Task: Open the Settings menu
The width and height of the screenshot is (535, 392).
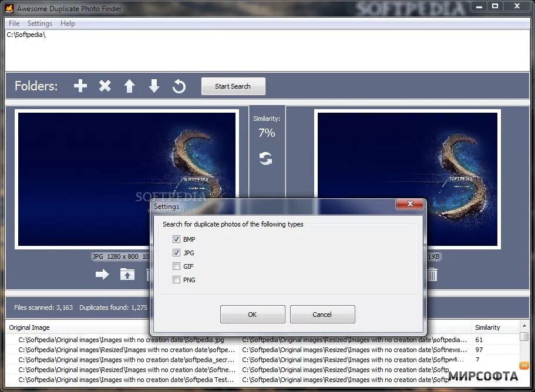Action: point(40,23)
